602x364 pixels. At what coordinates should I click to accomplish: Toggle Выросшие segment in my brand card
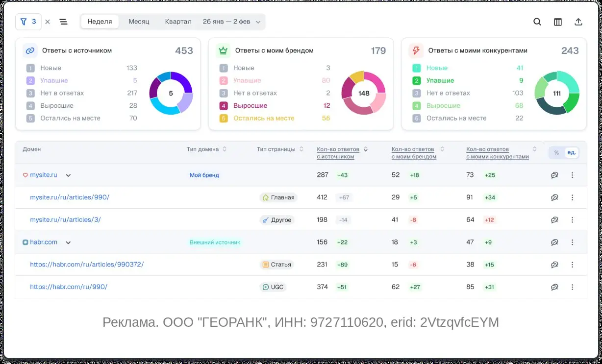pyautogui.click(x=275, y=105)
